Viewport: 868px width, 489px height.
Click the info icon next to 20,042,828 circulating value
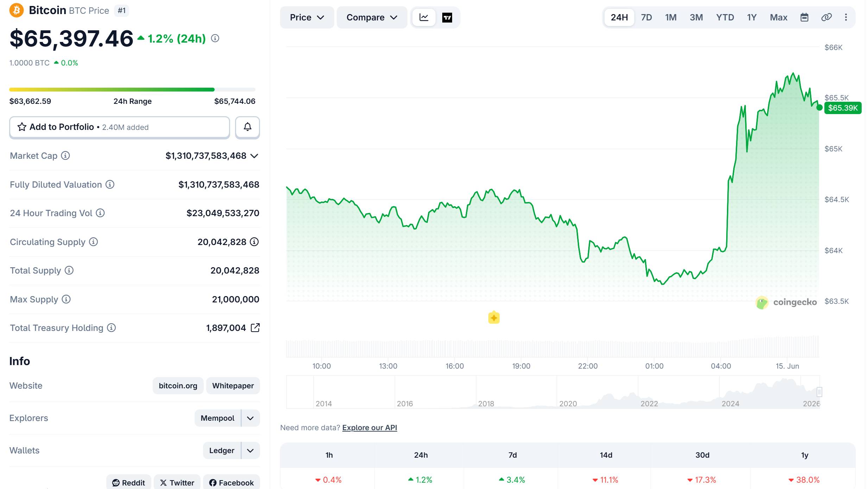pyautogui.click(x=254, y=242)
